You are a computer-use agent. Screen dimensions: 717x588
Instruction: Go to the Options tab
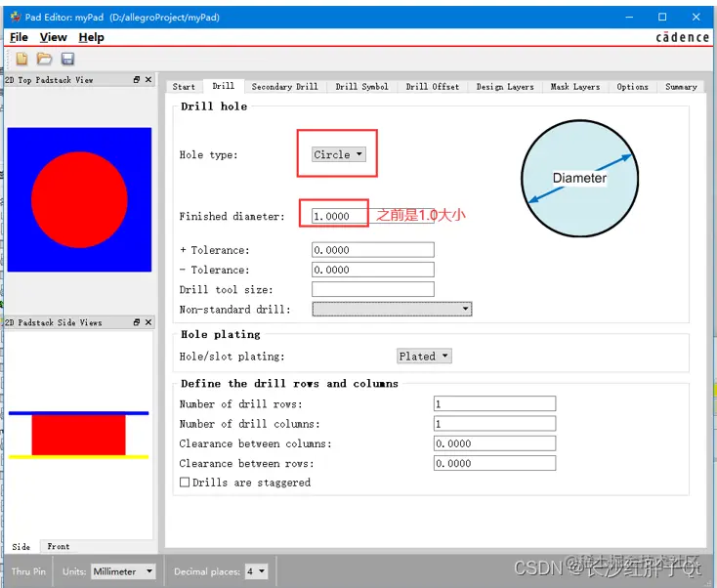tap(632, 86)
